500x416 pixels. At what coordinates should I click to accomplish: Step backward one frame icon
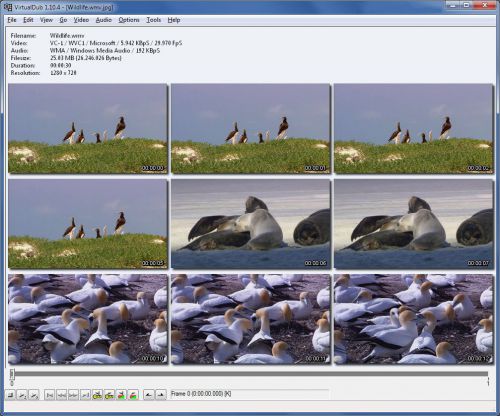tap(61, 395)
